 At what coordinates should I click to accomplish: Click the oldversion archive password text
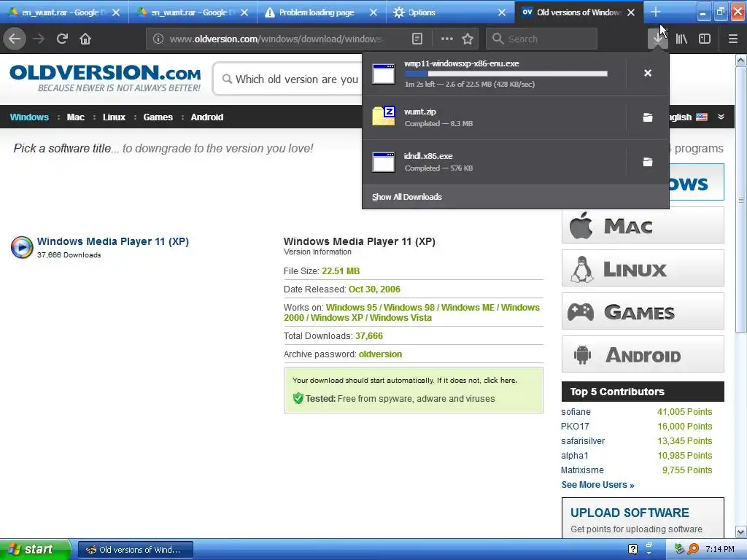380,354
